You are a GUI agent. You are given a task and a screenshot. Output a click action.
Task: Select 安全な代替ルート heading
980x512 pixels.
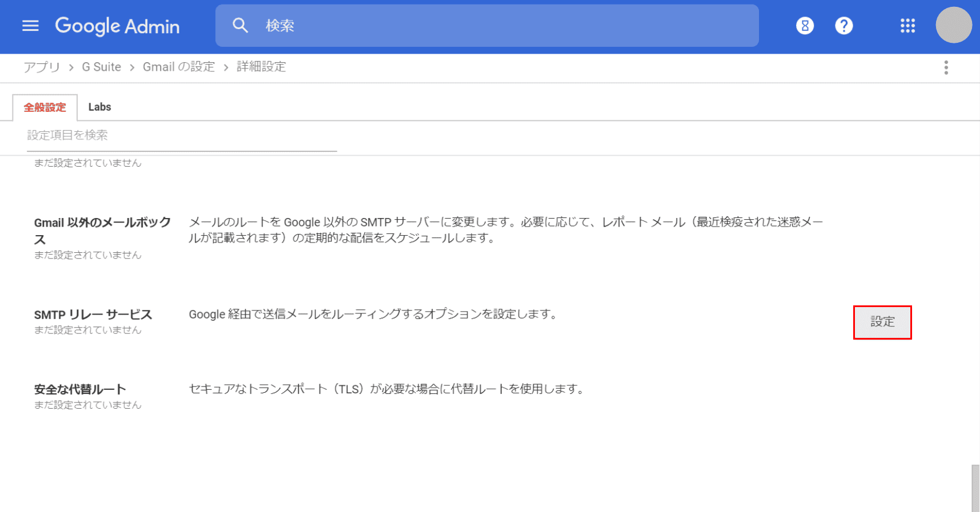[x=80, y=389]
